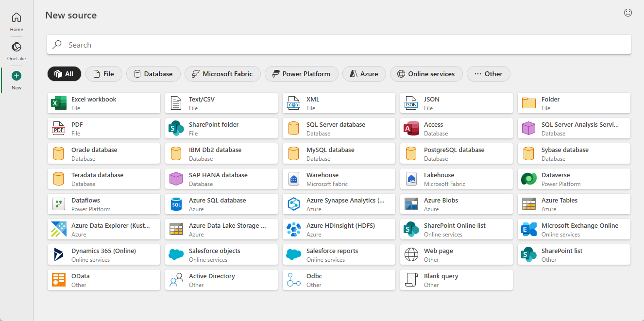Pick the IBM Db2 database connector
The width and height of the screenshot is (644, 321).
click(221, 153)
